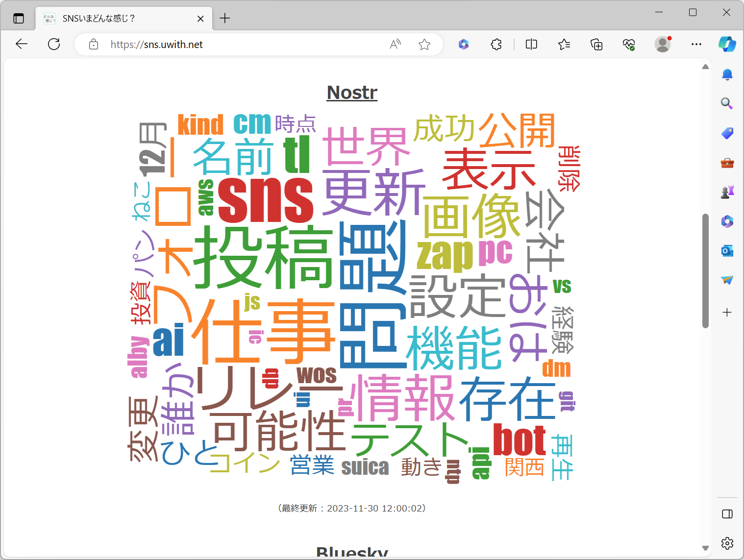Enter split screen mode
The image size is (744, 560).
pyautogui.click(x=531, y=44)
